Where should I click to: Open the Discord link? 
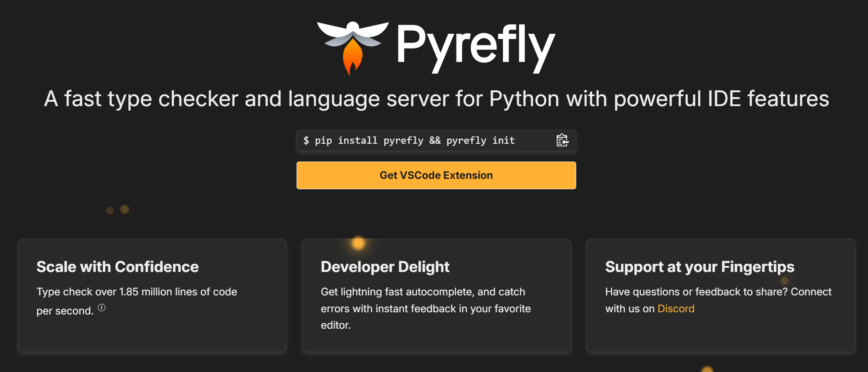[676, 309]
